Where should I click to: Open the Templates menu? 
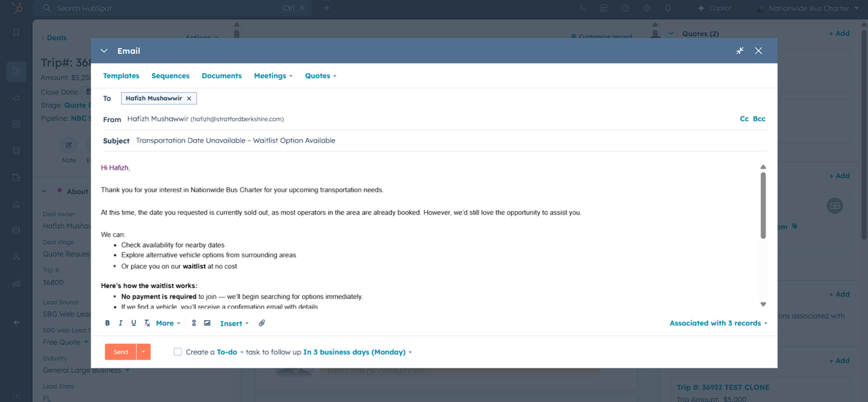click(x=121, y=76)
